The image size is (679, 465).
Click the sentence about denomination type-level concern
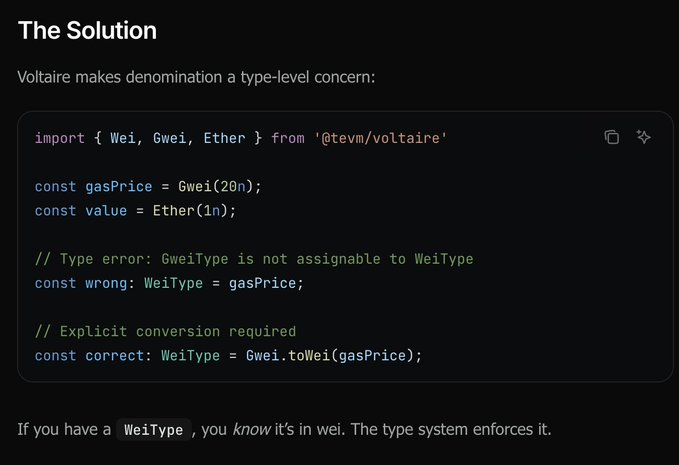click(196, 77)
